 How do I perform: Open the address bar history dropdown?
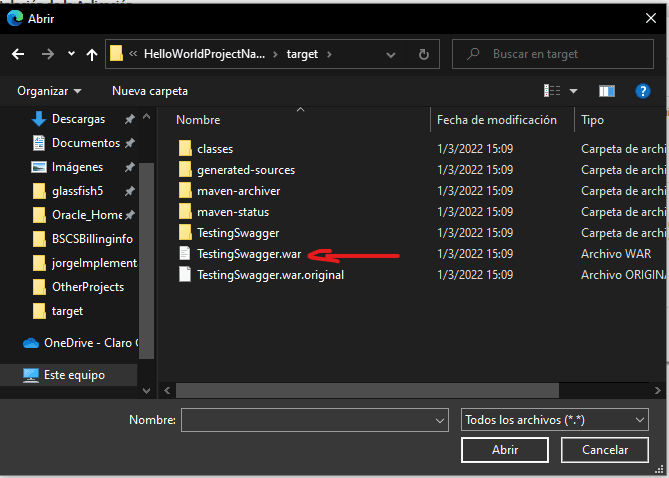pos(390,55)
